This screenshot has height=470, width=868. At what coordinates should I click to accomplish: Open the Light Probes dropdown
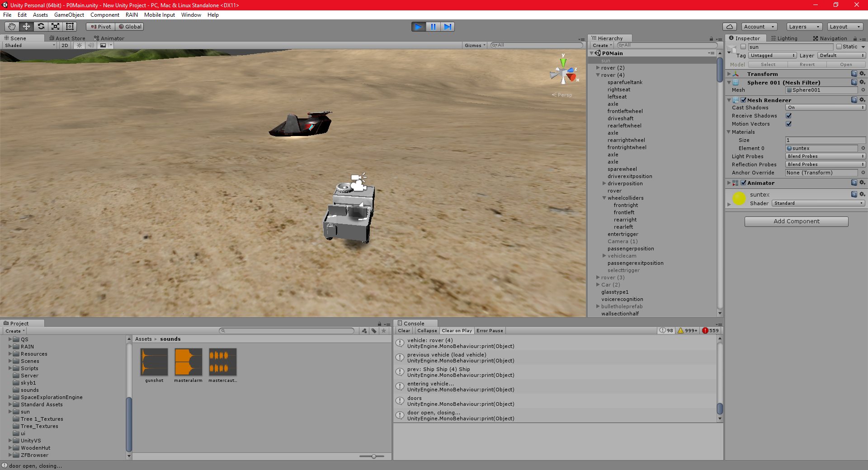coord(826,156)
